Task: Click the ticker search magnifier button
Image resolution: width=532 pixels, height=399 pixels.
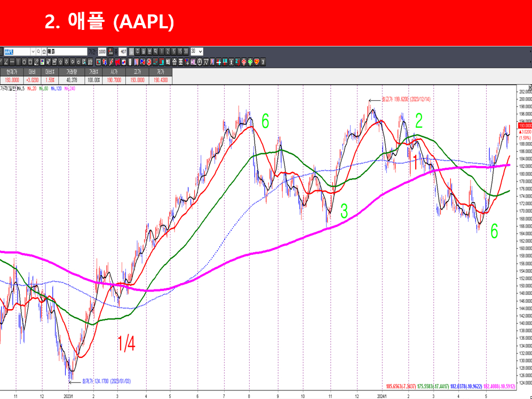Action: click(x=39, y=51)
